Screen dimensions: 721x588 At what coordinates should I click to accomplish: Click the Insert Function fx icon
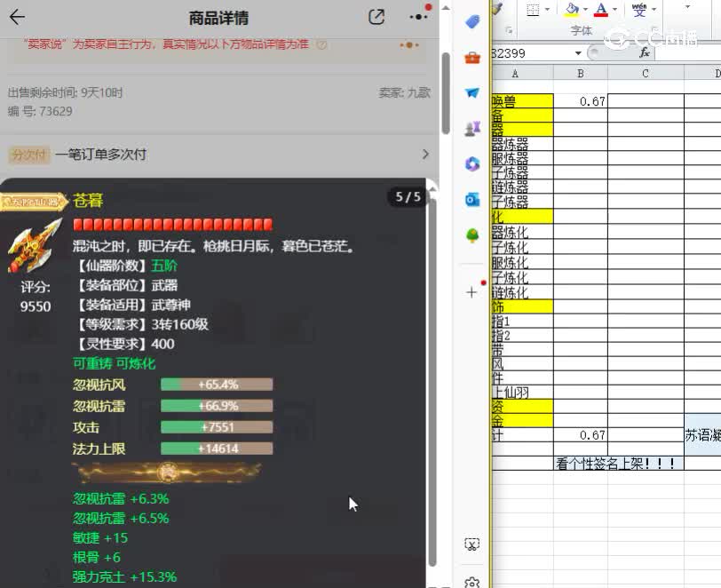(646, 52)
